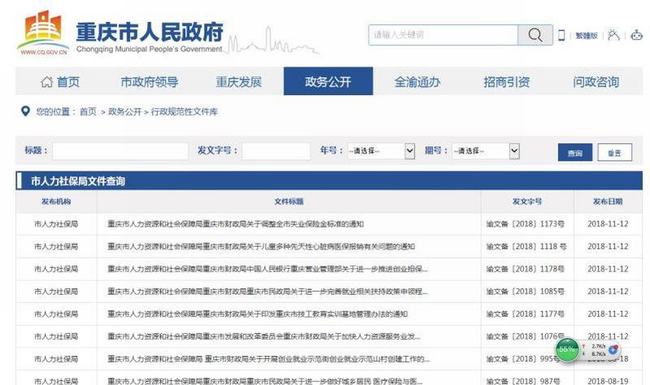The width and height of the screenshot is (650, 385).
Task: Click doc number 渝文备〔2018〕987号
Action: point(523,381)
